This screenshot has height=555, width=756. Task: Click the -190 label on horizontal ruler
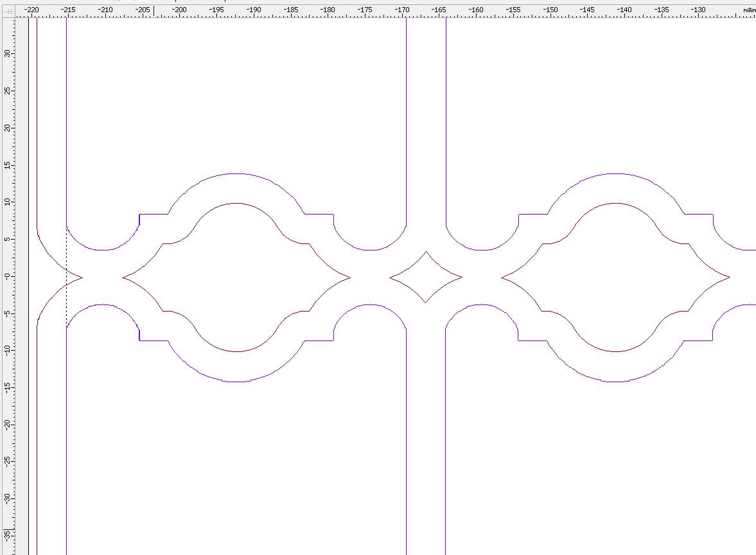[253, 10]
